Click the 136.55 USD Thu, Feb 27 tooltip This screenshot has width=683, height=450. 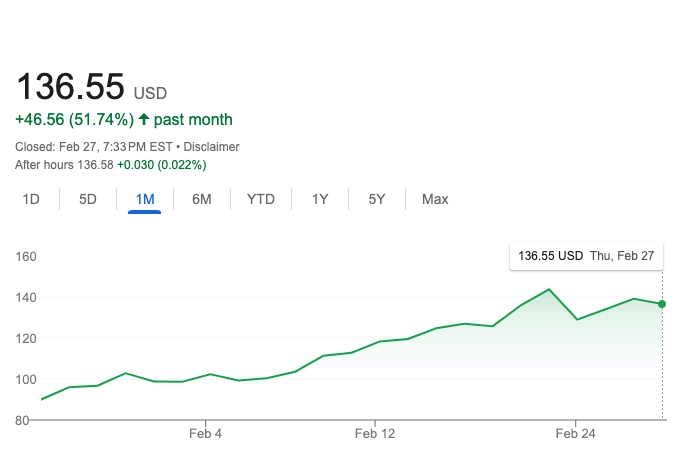click(586, 256)
